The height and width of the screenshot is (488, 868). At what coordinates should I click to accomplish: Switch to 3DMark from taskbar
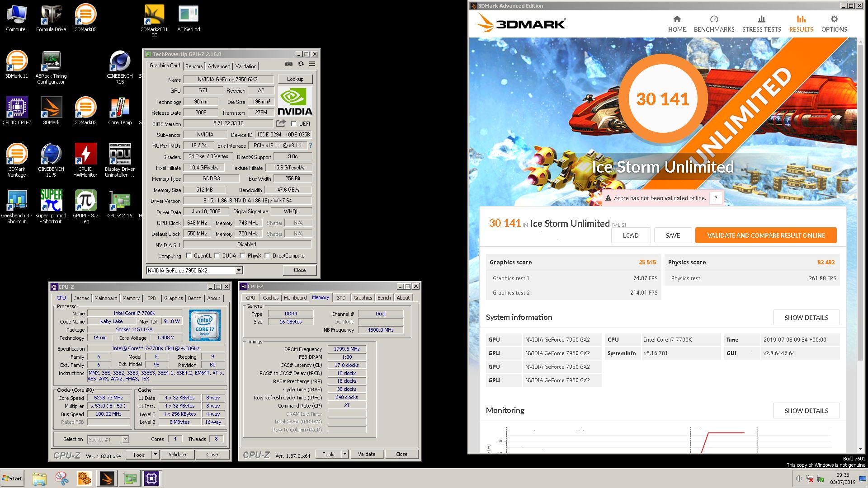pyautogui.click(x=107, y=479)
